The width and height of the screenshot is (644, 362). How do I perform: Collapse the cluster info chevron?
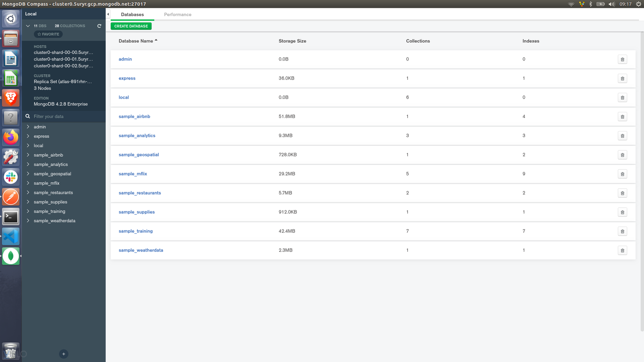pyautogui.click(x=28, y=26)
